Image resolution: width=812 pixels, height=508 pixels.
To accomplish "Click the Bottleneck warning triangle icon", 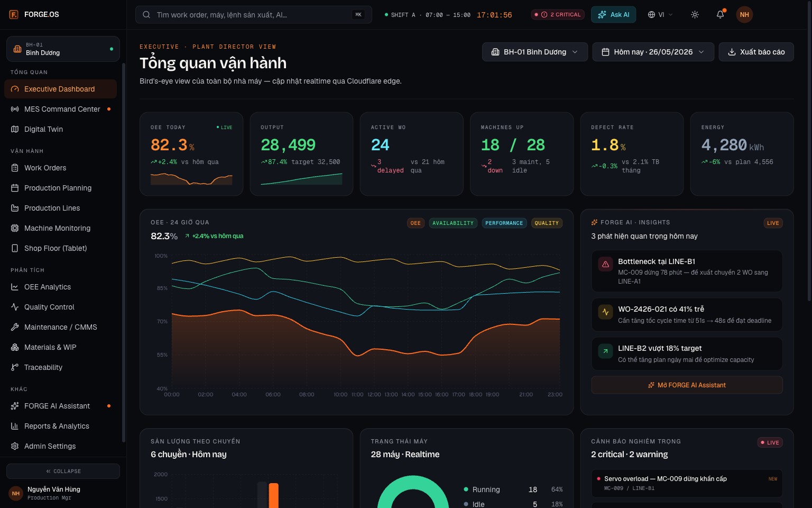I will click(605, 264).
